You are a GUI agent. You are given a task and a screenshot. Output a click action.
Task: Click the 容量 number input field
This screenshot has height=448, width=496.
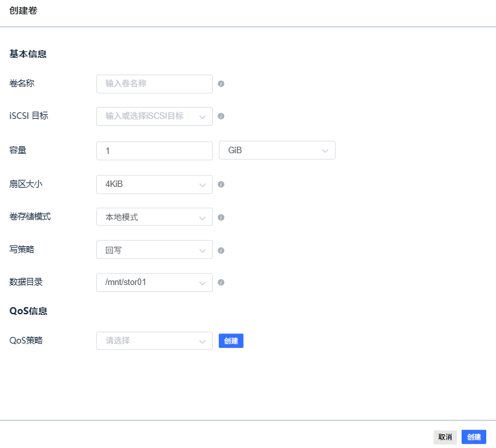pyautogui.click(x=155, y=151)
